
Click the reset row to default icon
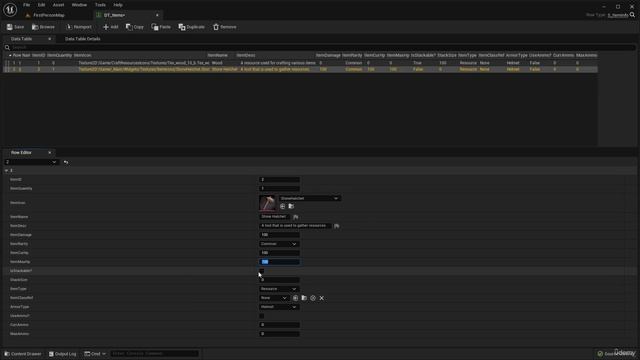66,162
